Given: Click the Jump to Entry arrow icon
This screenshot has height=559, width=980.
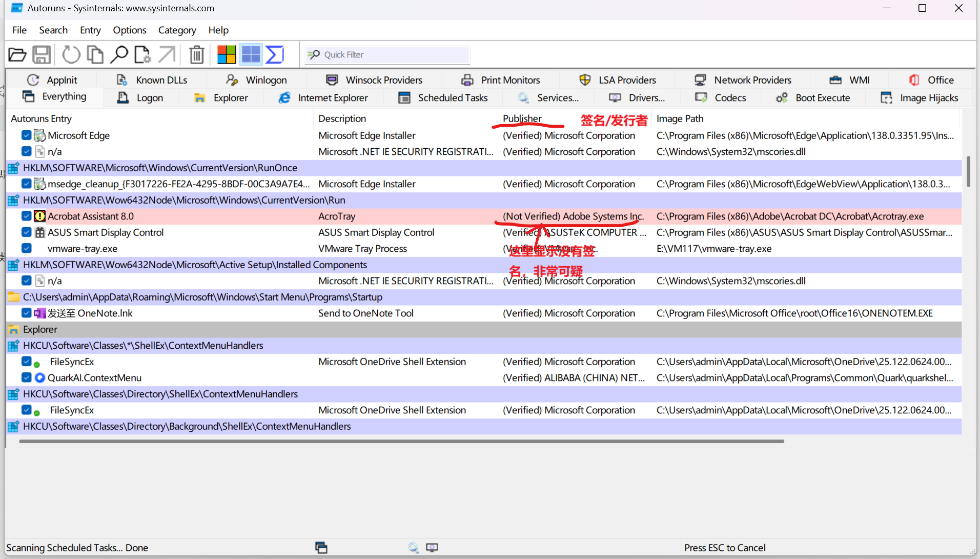Looking at the screenshot, I should (x=167, y=54).
